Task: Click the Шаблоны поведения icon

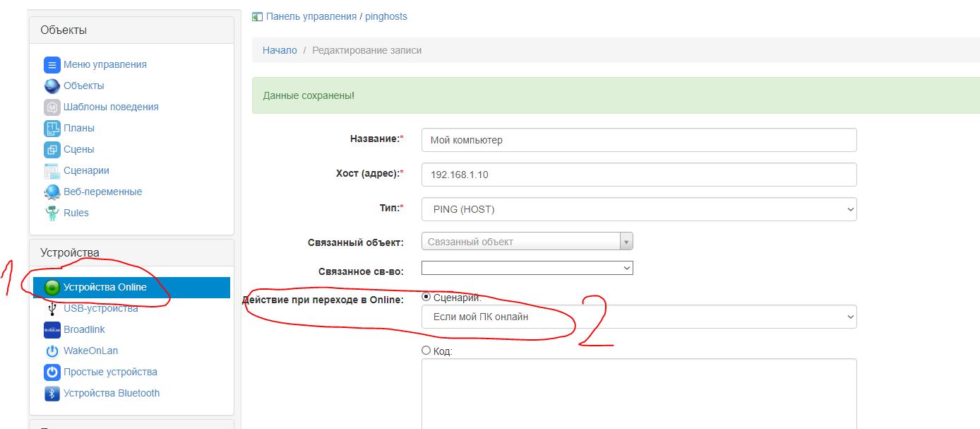Action: pyautogui.click(x=52, y=107)
